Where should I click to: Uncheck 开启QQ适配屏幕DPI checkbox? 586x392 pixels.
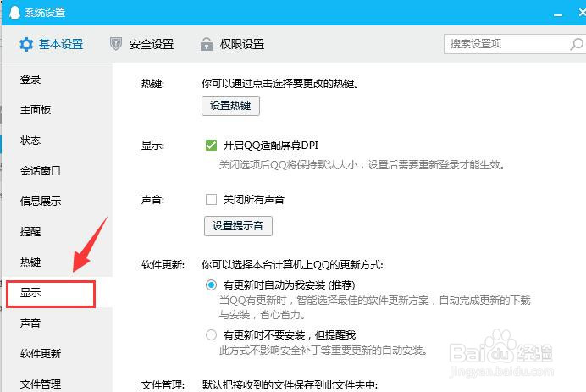[211, 145]
